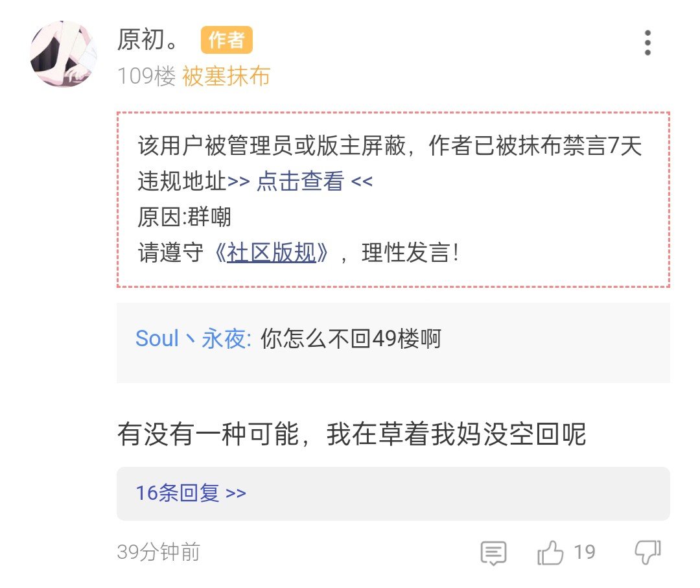Open the poster's avatar picture

[63, 54]
